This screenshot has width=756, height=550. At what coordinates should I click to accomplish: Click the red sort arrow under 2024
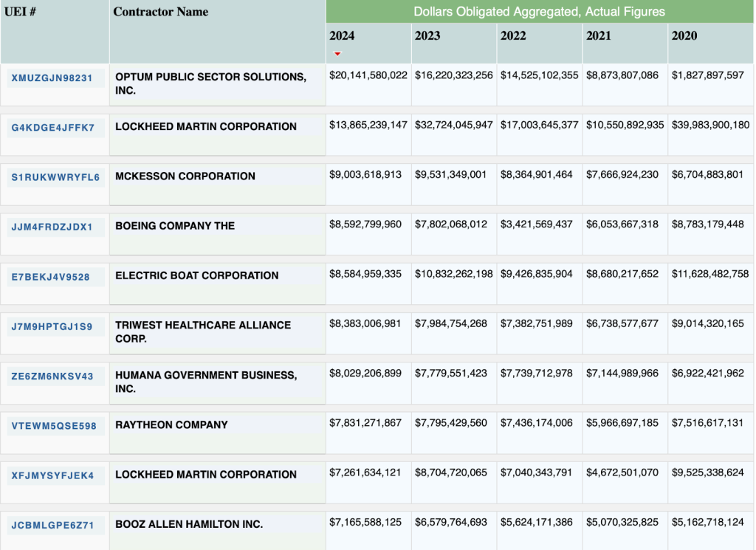coord(338,52)
